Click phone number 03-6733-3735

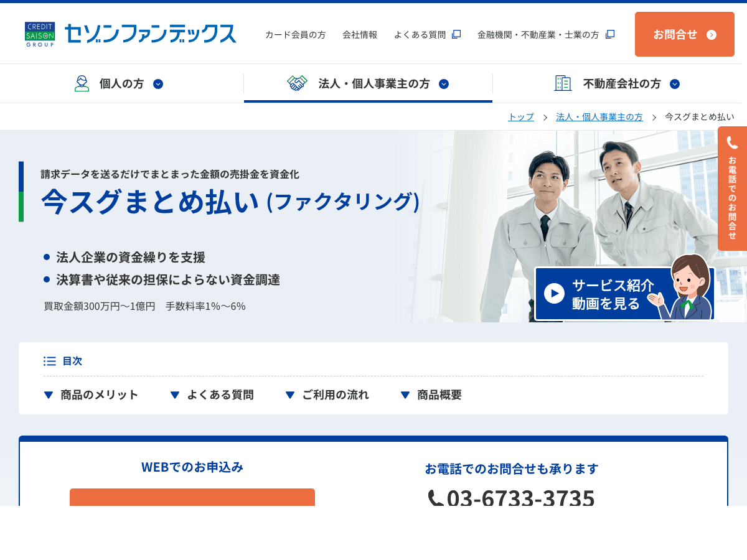[521, 498]
